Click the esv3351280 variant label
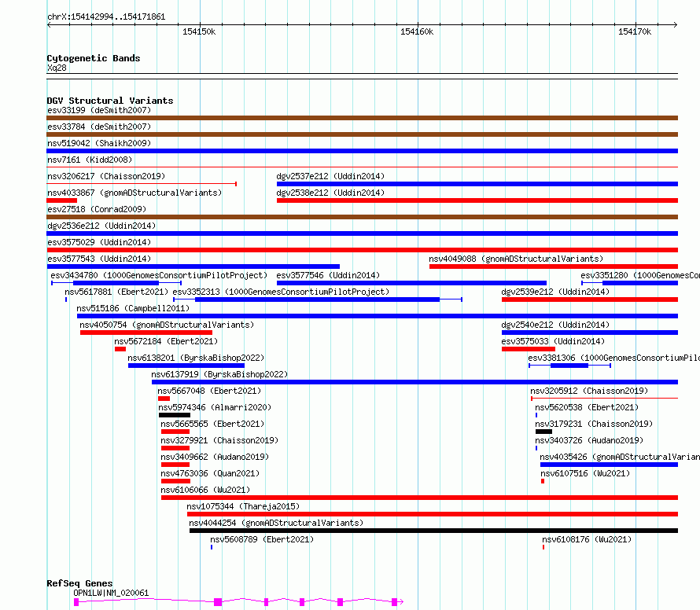The width and height of the screenshot is (700, 610). point(640,275)
